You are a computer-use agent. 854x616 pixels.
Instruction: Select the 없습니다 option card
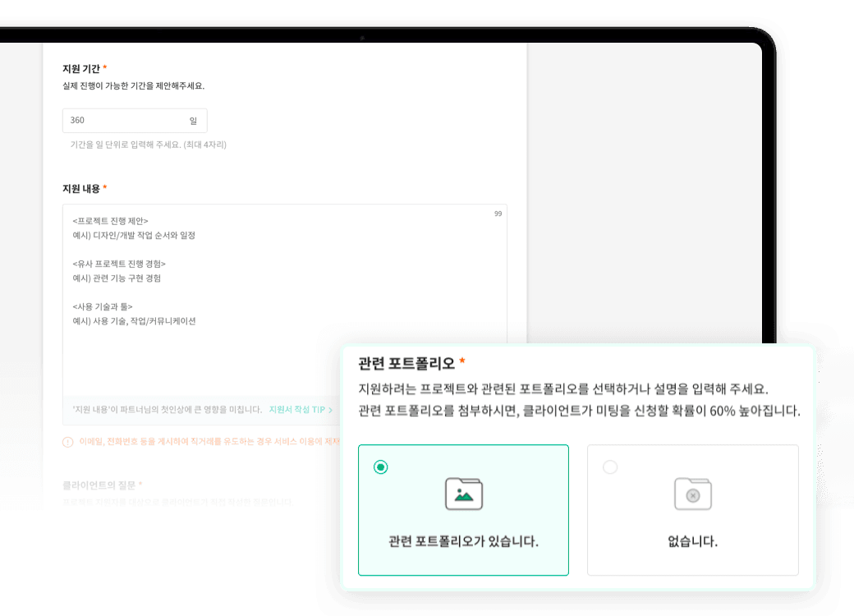pos(692,509)
